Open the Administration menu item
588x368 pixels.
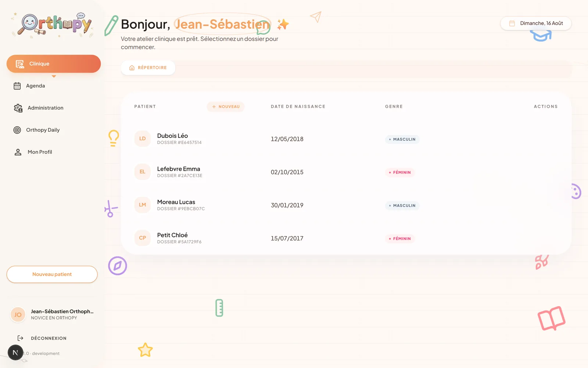click(54, 108)
